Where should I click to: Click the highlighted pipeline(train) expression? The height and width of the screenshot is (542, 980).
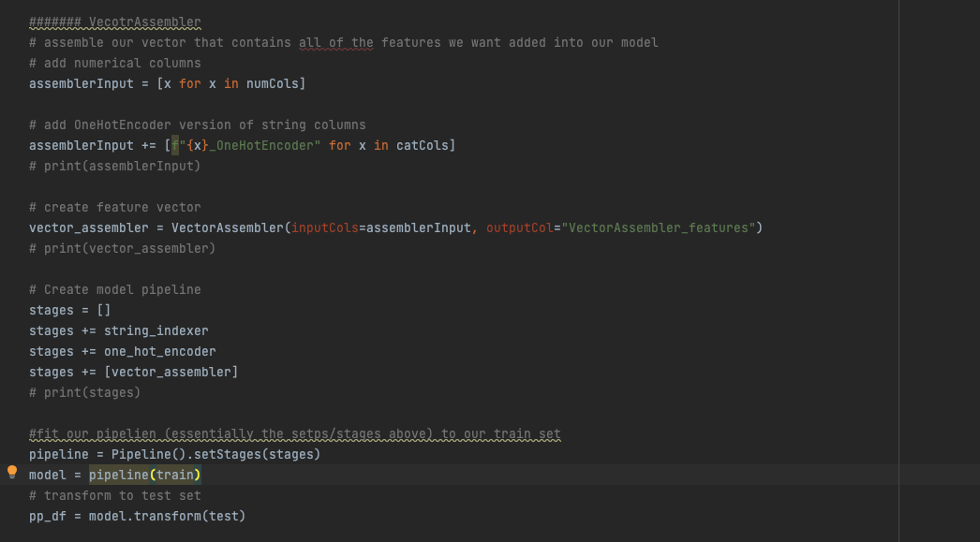(142, 474)
